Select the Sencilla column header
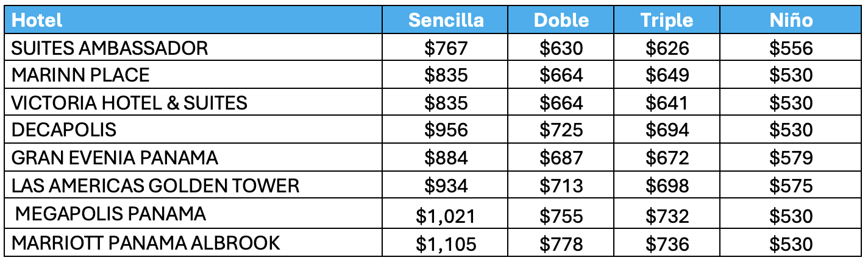The image size is (868, 263). click(446, 20)
